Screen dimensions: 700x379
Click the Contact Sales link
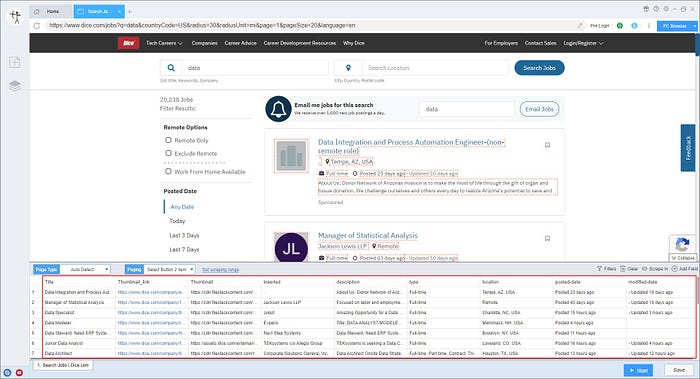[x=540, y=43]
